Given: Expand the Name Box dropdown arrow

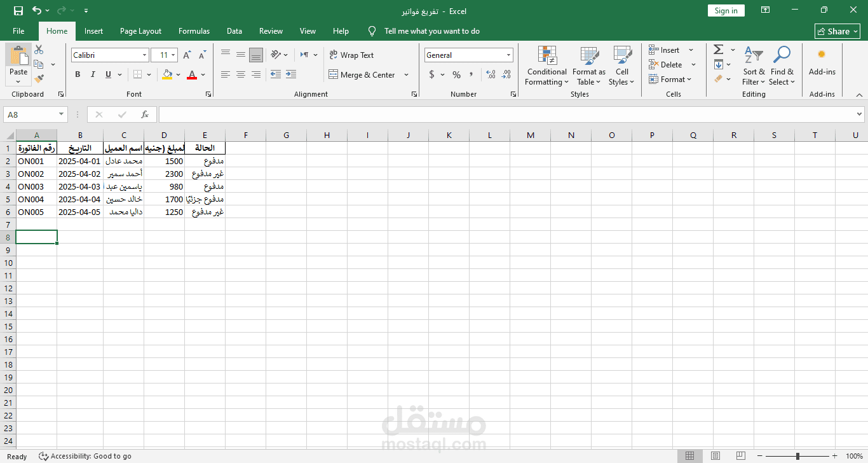Looking at the screenshot, I should pos(62,114).
